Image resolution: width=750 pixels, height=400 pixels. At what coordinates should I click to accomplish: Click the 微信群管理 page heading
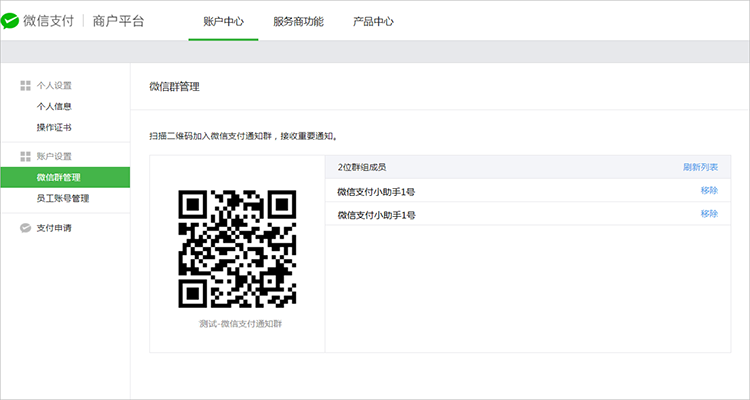click(174, 87)
